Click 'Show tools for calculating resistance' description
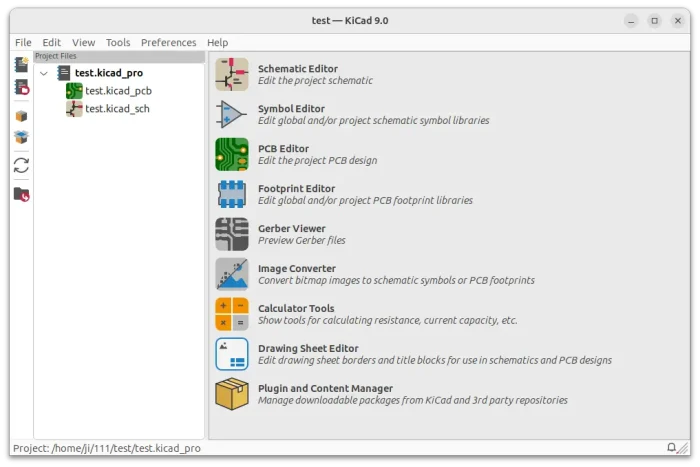The width and height of the screenshot is (700, 467). coord(388,321)
